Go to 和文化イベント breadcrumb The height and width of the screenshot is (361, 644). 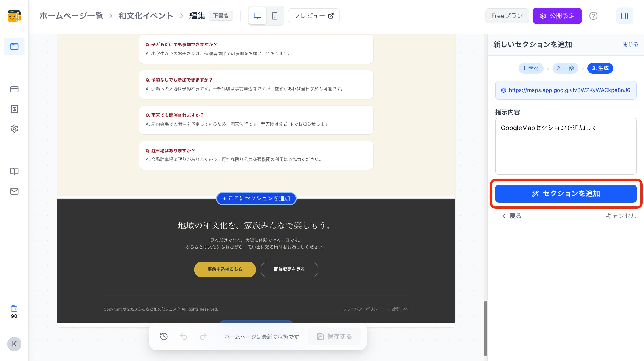pos(146,16)
